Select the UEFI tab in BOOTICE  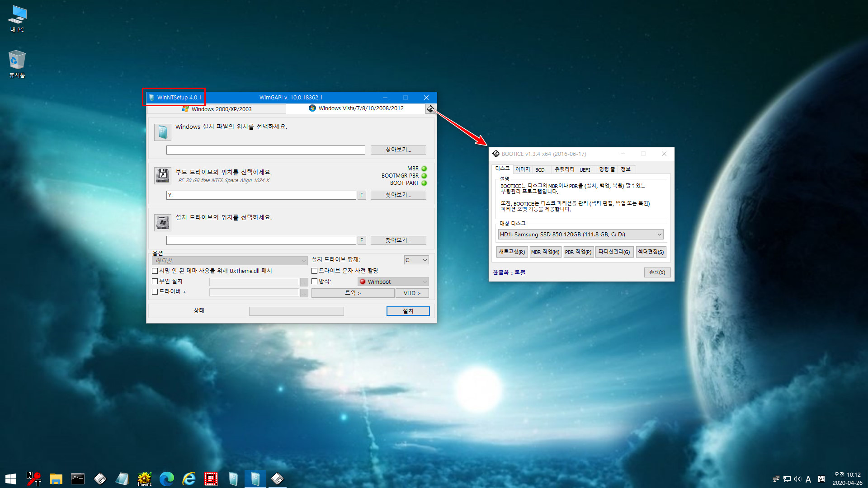click(x=585, y=170)
